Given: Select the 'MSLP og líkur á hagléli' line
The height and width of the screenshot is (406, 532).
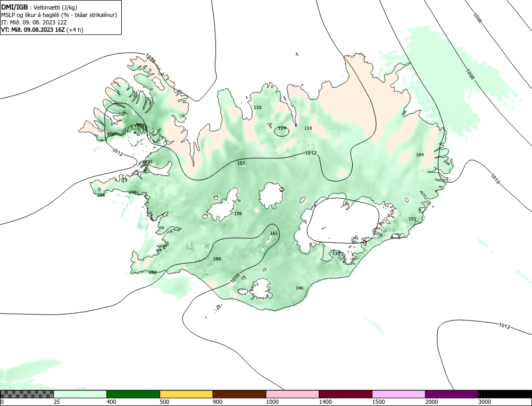Looking at the screenshot, I should [59, 15].
